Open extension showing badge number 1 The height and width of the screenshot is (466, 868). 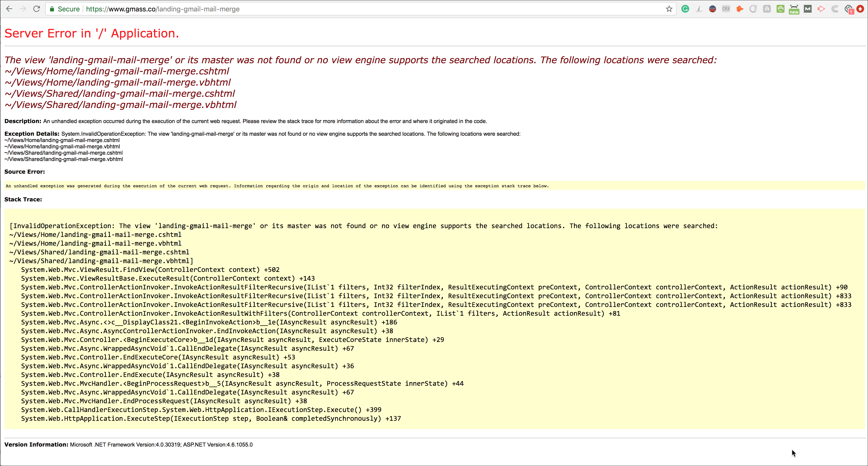[849, 9]
